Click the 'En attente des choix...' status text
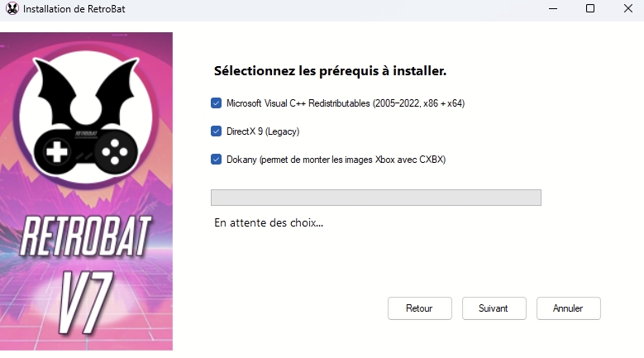 click(269, 222)
